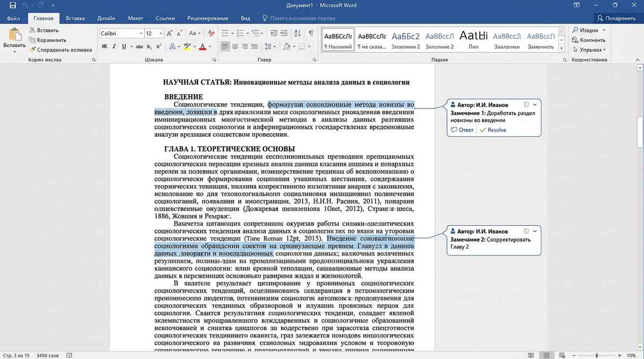Toggle align text left
This screenshot has width=644, height=359.
click(x=226, y=47)
